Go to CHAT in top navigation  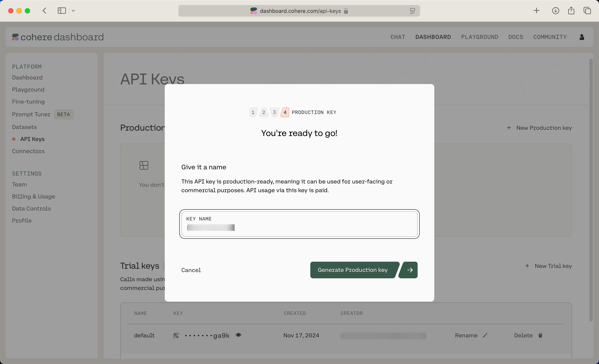point(398,37)
